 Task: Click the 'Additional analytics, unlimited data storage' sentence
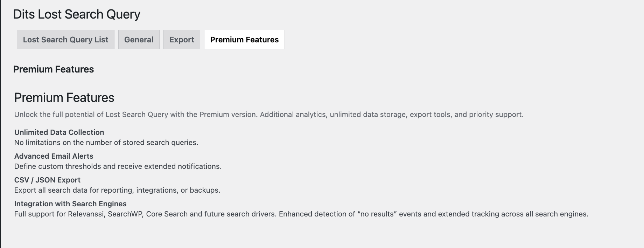pos(391,115)
